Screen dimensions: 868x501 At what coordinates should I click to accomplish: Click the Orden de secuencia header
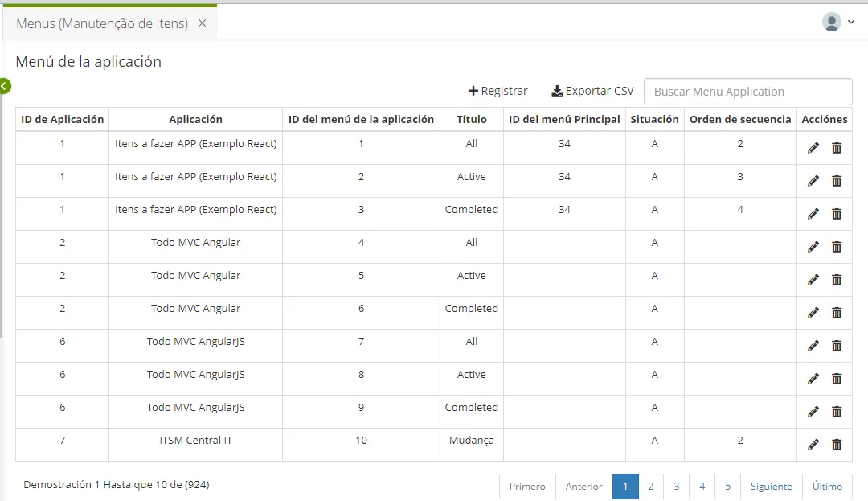tap(740, 119)
